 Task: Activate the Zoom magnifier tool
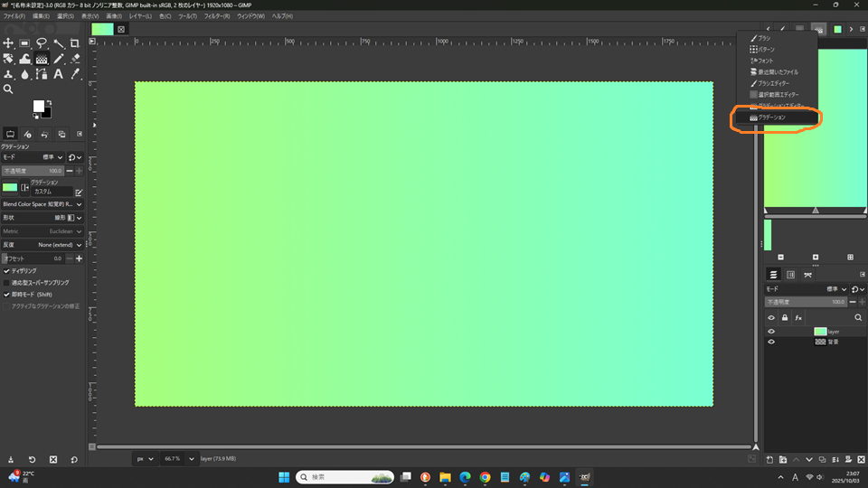click(x=9, y=89)
